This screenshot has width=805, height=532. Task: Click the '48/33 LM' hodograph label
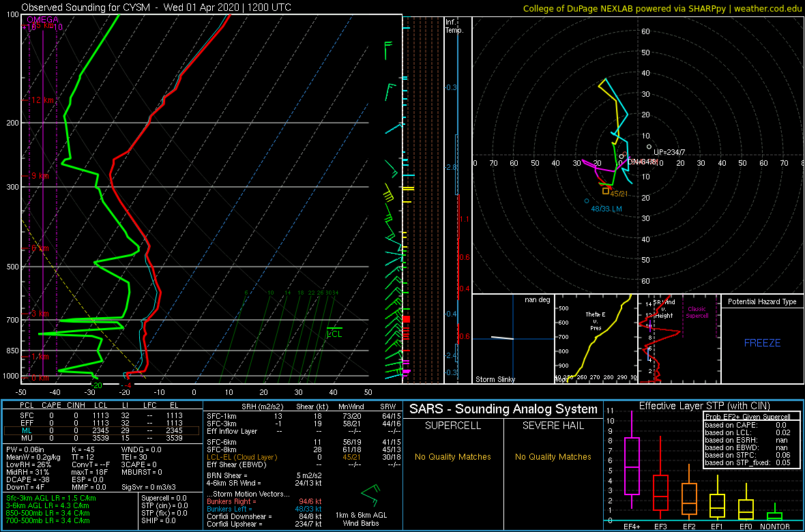coord(606,209)
